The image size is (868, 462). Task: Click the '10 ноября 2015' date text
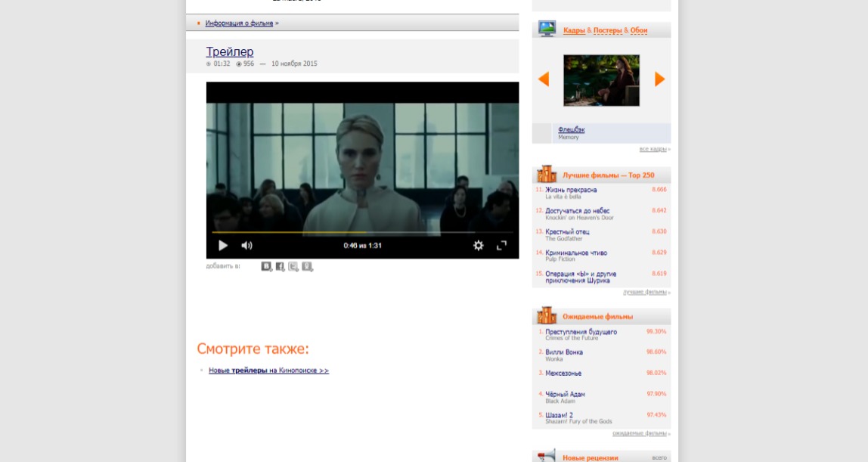pos(294,64)
